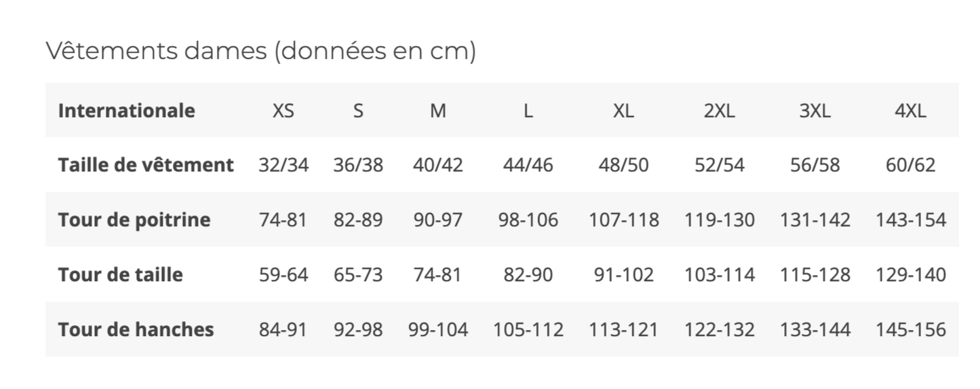Screen dimensions: 980x389
Task: Click the "Tour de taille" row label
Action: coord(120,275)
